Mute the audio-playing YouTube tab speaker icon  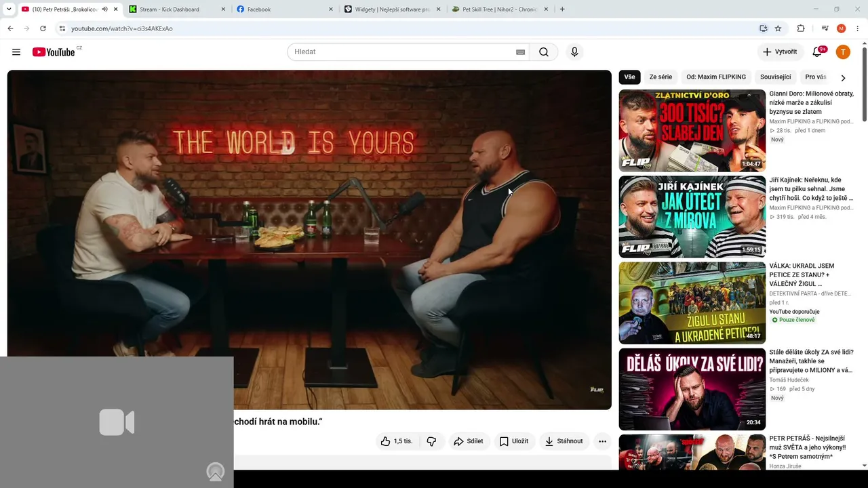tap(105, 9)
